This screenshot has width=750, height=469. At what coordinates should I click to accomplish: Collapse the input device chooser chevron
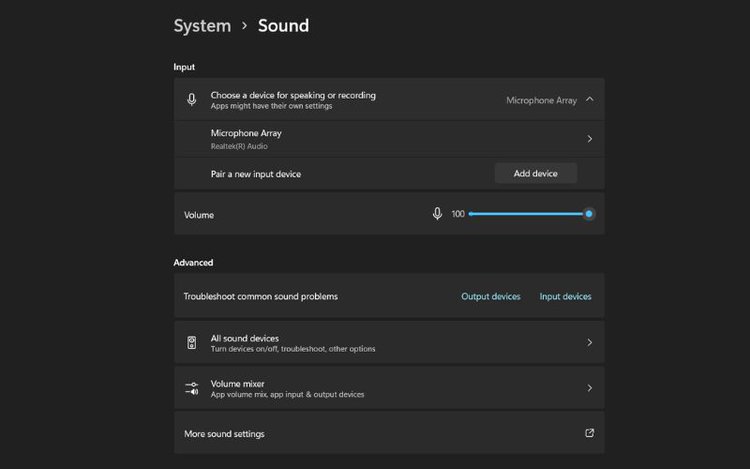point(590,99)
